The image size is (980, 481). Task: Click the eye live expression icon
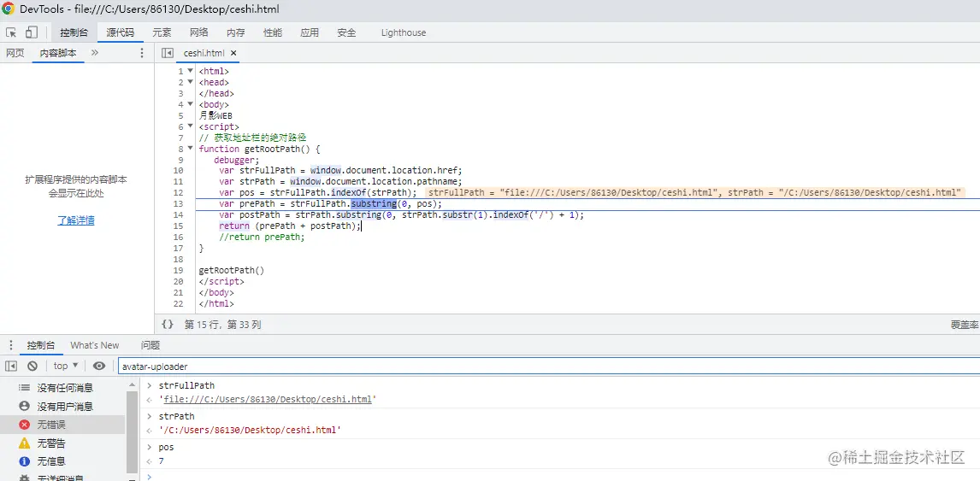[98, 366]
